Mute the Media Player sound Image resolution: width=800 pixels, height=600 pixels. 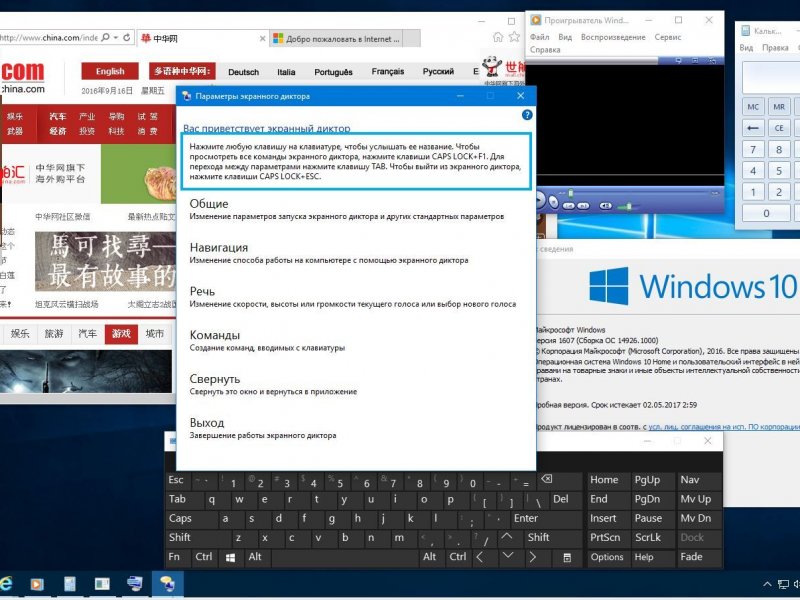point(606,206)
